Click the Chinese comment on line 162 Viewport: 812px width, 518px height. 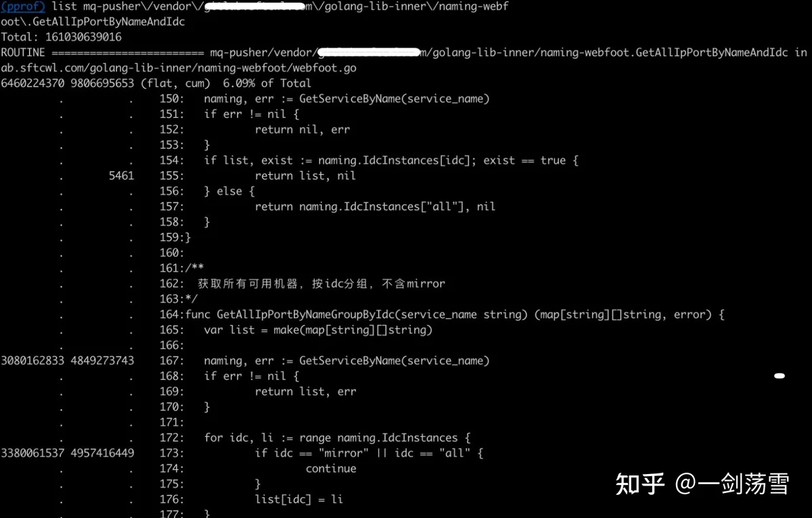(x=321, y=284)
